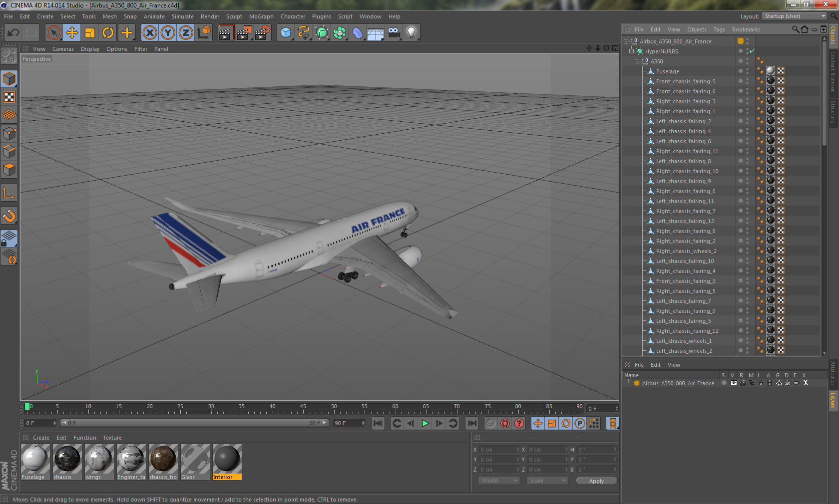Toggle Y axis lock icon
This screenshot has width=839, height=504.
[x=168, y=33]
